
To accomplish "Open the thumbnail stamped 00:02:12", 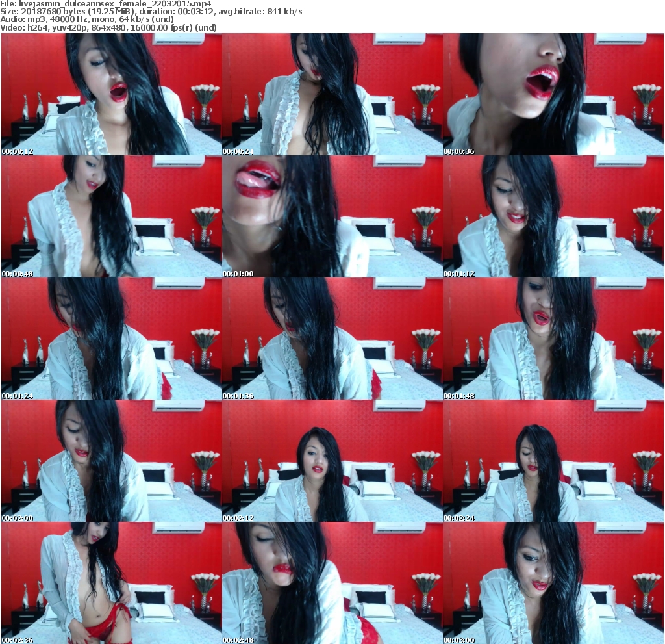I will pos(332,461).
